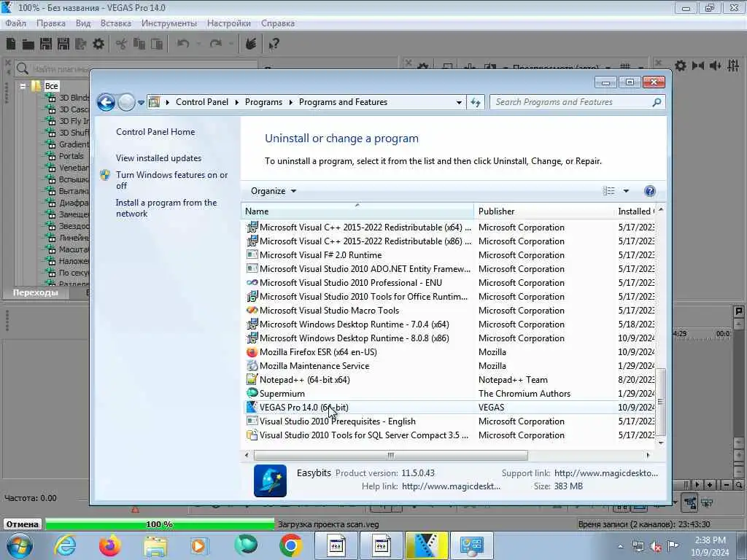This screenshot has width=747, height=560.
Task: Click the What's This help icon in VEGAS toolbar
Action: 274,44
